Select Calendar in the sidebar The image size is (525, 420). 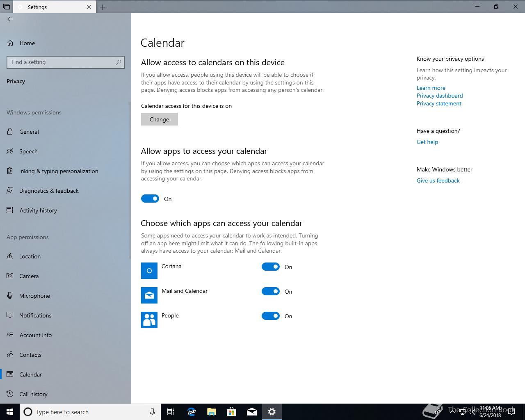(x=66, y=374)
